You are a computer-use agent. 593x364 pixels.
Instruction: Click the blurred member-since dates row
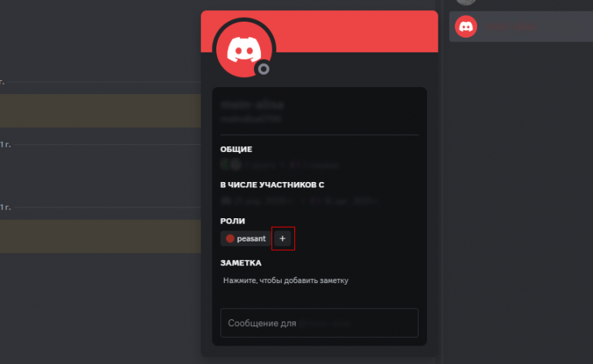point(300,201)
